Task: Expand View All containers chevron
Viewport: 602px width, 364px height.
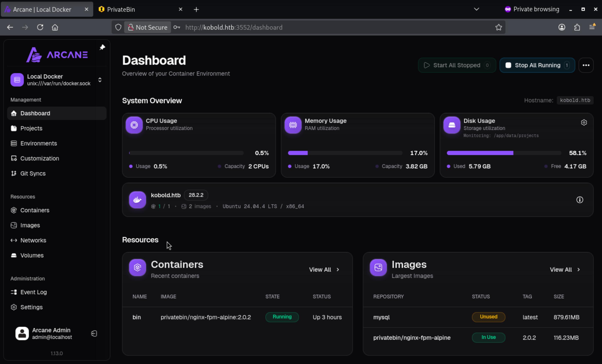Action: point(338,270)
